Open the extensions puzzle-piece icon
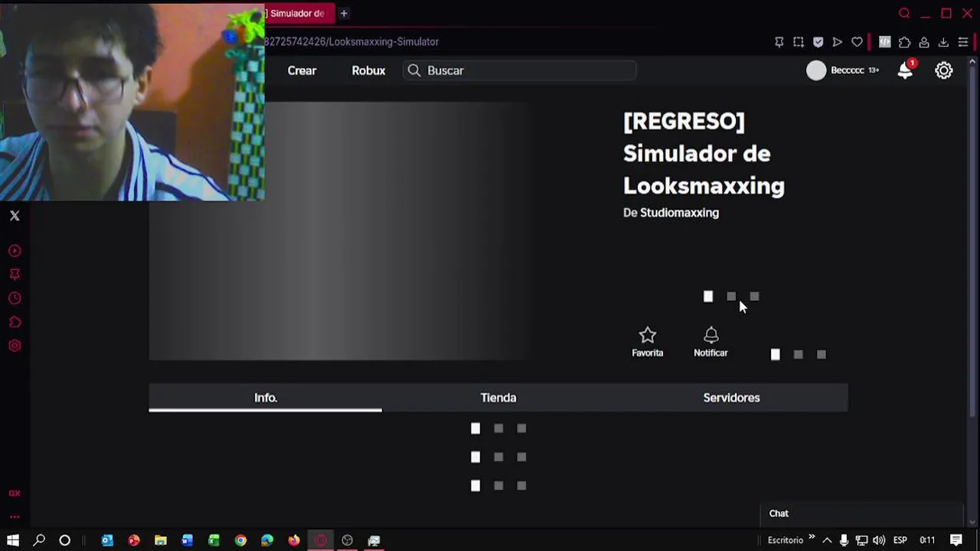 (x=904, y=42)
